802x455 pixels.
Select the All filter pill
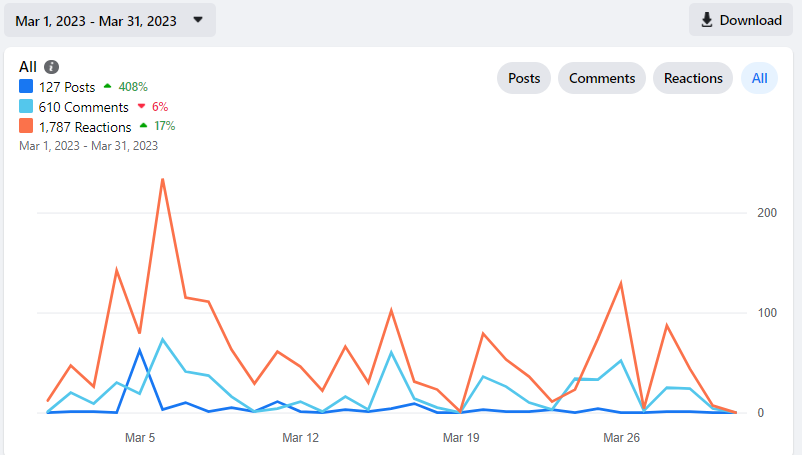pos(759,78)
